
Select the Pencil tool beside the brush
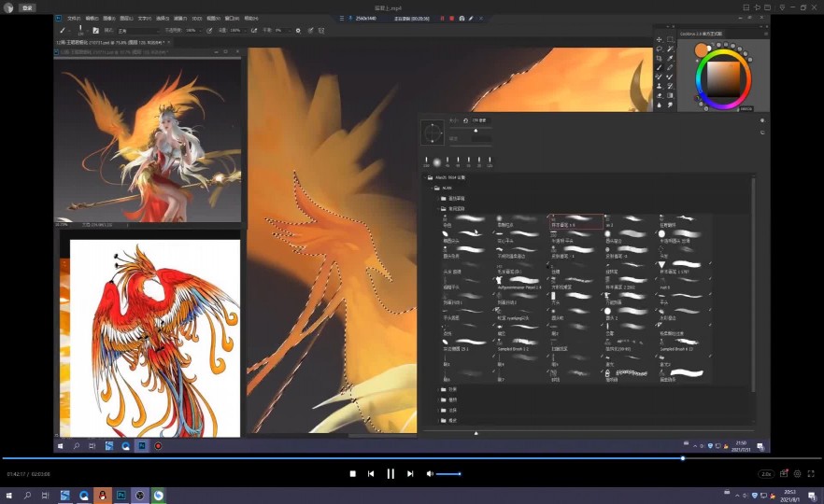[x=670, y=67]
